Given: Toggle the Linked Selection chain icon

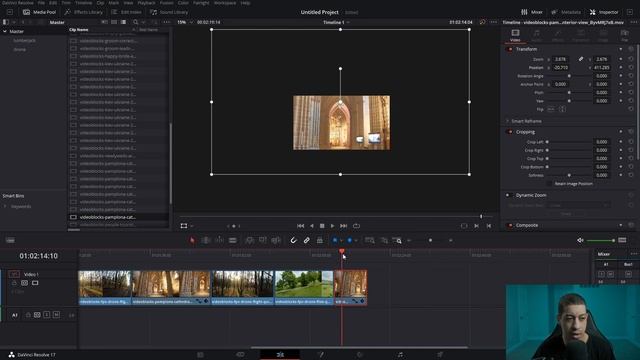Looking at the screenshot, I should [x=306, y=240].
